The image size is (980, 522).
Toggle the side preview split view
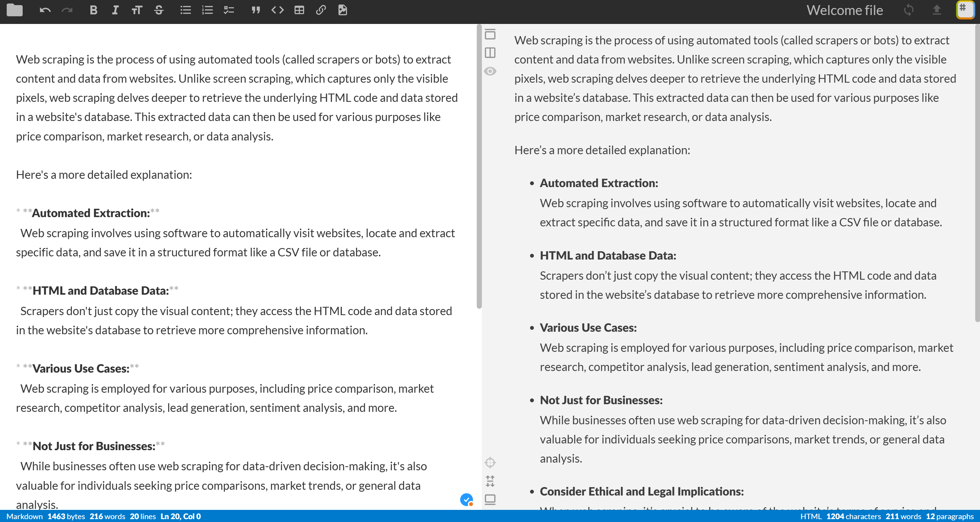coord(490,53)
